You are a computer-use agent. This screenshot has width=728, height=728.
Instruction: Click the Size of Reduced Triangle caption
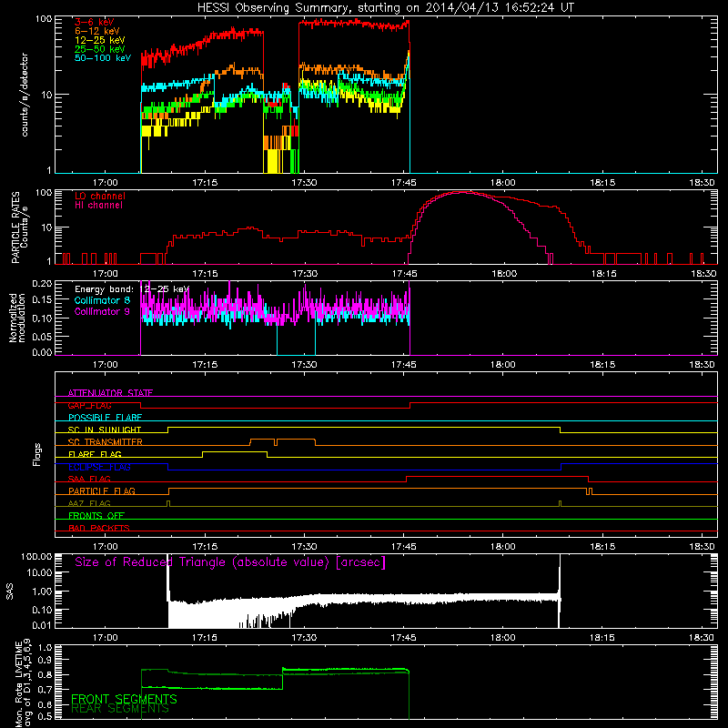[230, 562]
